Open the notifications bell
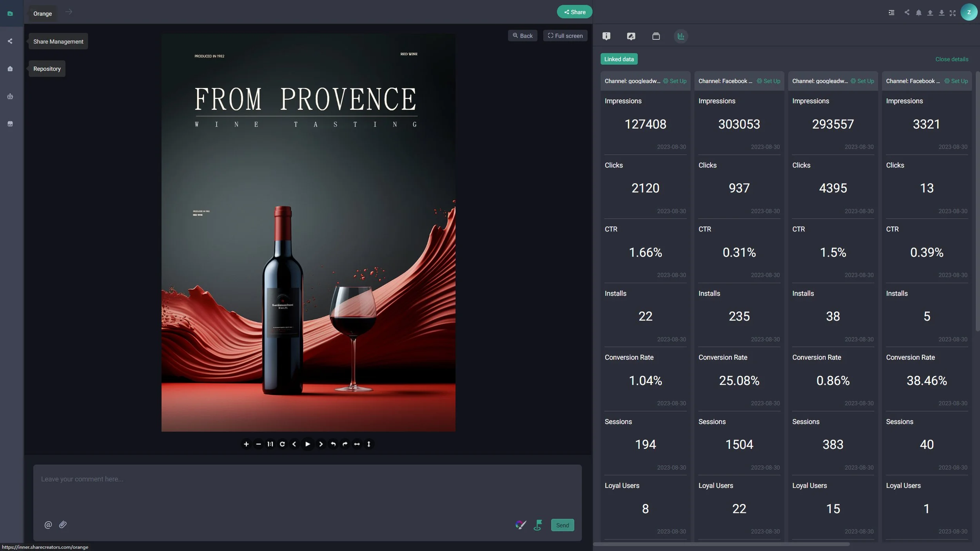 click(918, 13)
